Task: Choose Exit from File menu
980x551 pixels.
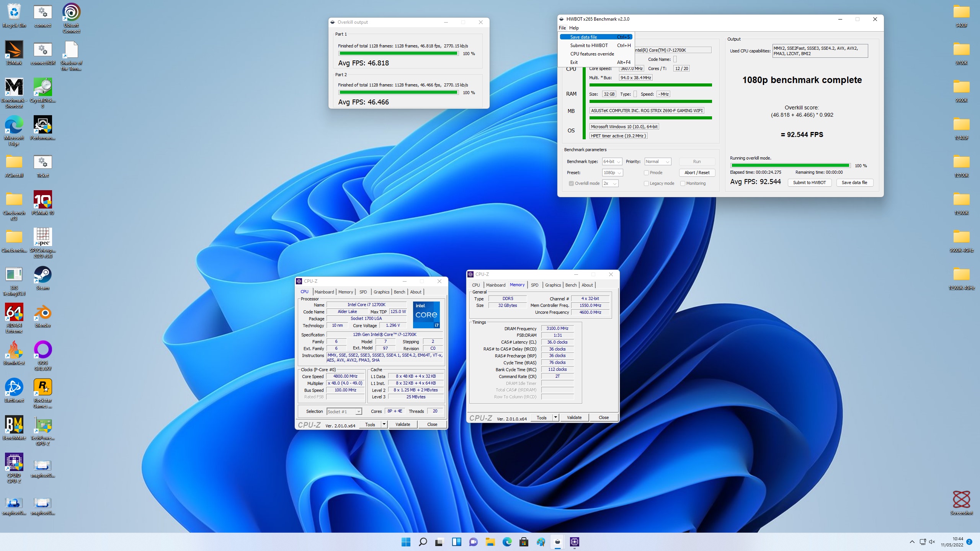Action: point(596,62)
